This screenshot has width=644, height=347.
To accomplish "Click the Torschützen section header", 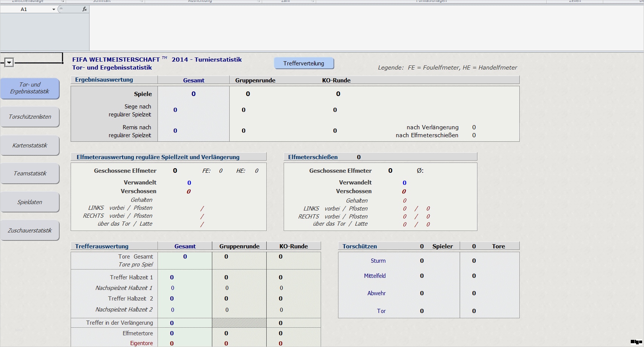I will (x=360, y=246).
